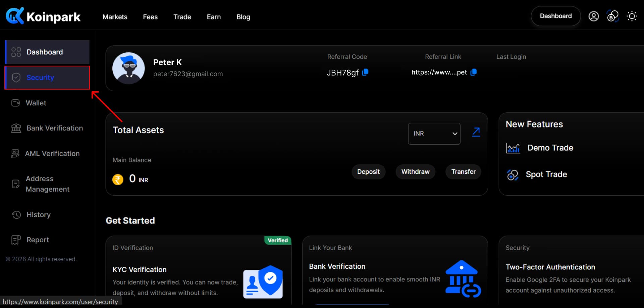Click the Transfer button
The height and width of the screenshot is (308, 644).
pyautogui.click(x=463, y=172)
